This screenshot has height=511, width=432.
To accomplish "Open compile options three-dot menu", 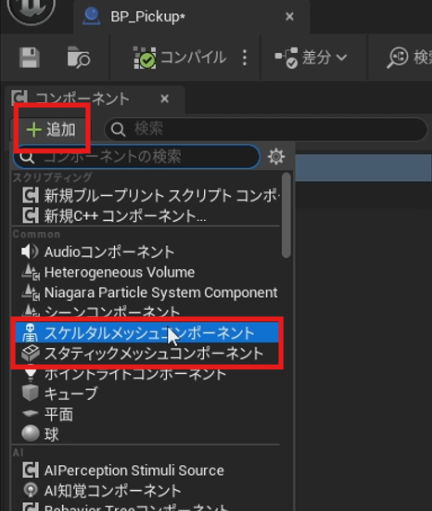I will 245,58.
